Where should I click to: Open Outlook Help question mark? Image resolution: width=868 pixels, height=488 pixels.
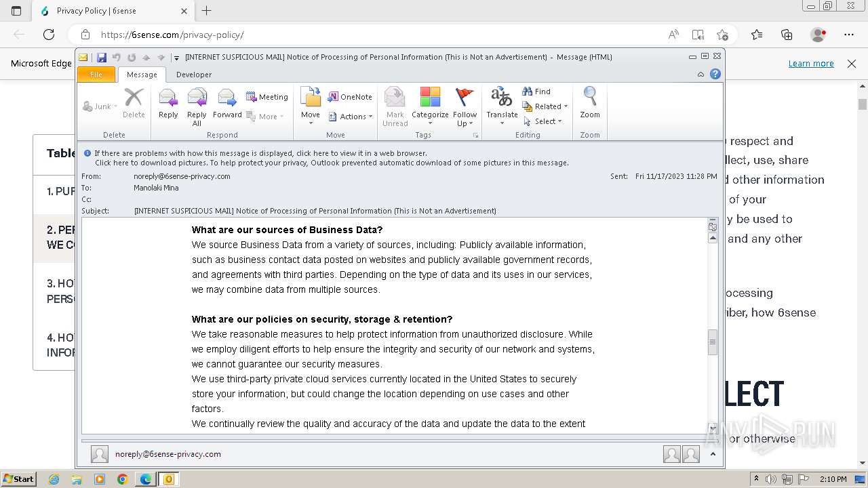click(715, 74)
